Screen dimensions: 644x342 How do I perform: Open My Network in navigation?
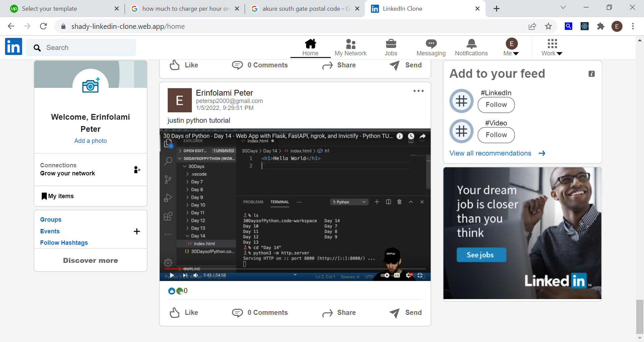click(x=351, y=48)
